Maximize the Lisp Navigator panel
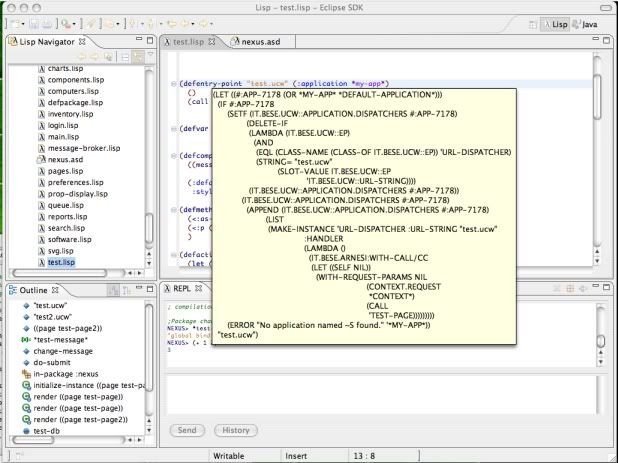Image resolution: width=618 pixels, height=463 pixels. click(150, 40)
